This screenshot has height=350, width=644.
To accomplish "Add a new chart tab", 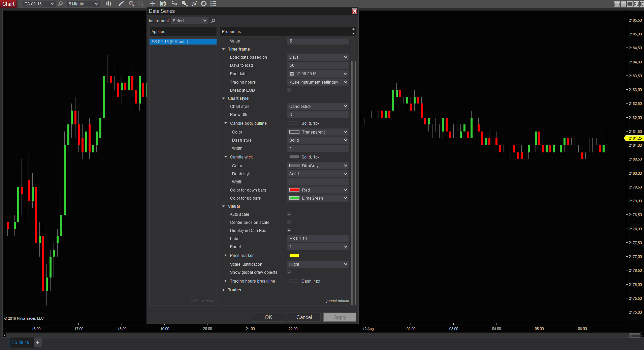I will pyautogui.click(x=38, y=342).
